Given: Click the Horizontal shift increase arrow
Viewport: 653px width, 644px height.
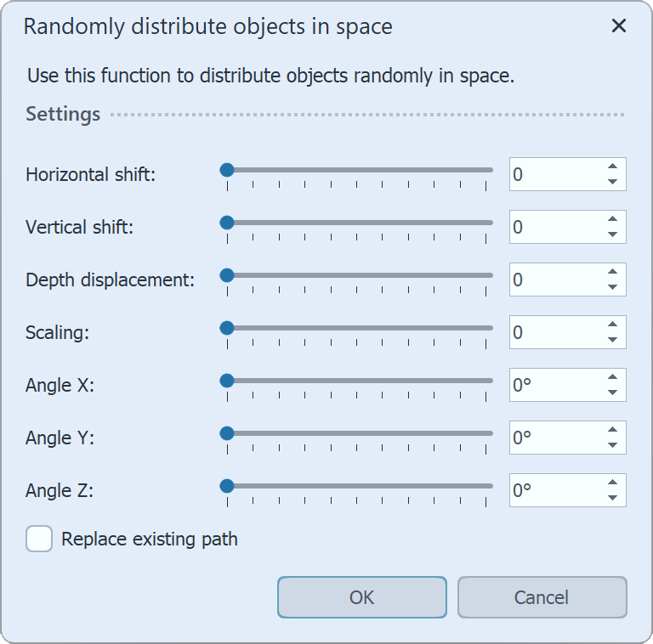Looking at the screenshot, I should tap(612, 167).
